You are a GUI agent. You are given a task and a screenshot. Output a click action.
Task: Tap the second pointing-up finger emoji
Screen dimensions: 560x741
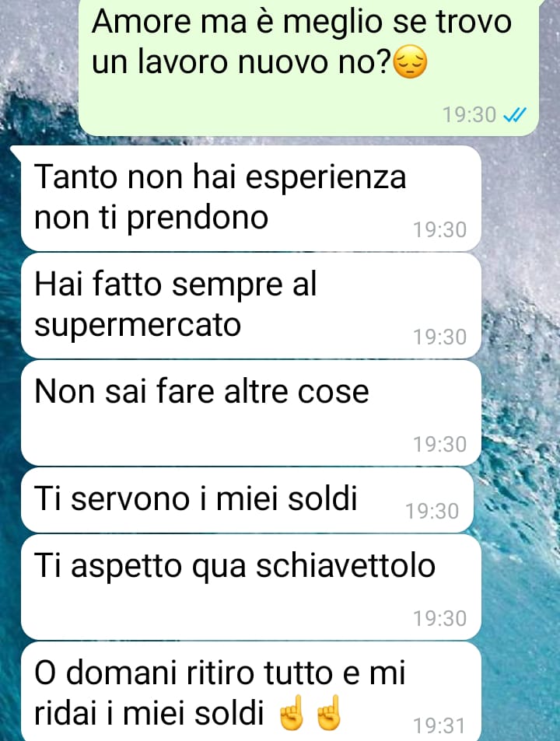click(329, 712)
